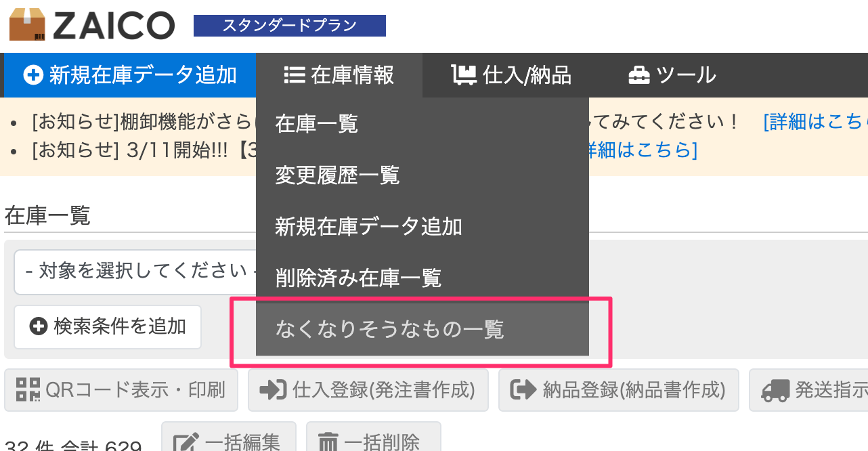Click the 一括編集 button
868x451 pixels.
click(228, 441)
